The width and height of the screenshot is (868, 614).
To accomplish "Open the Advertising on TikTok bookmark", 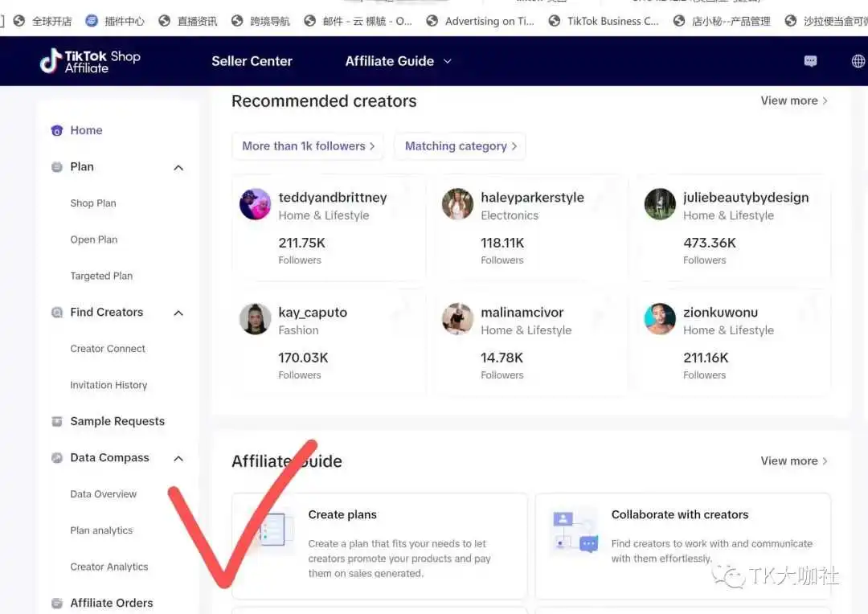I will coord(481,21).
